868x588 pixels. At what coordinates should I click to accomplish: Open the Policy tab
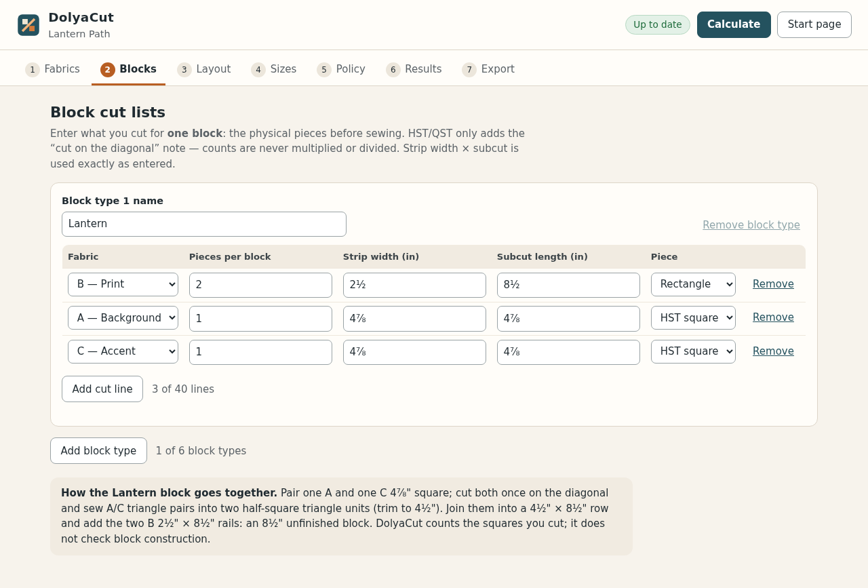tap(341, 69)
